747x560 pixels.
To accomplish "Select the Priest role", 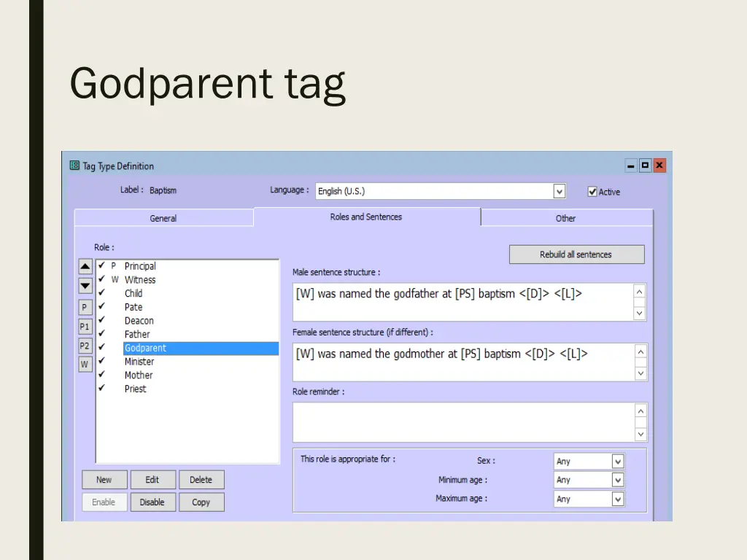I will pos(135,389).
